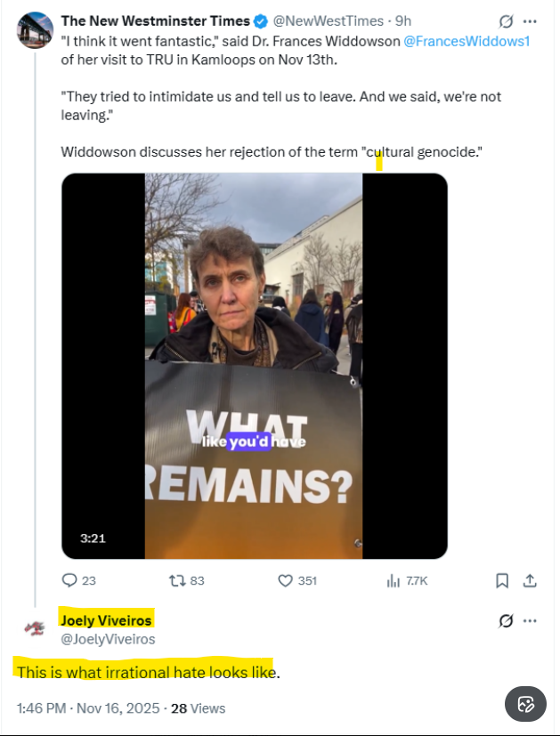Open three-dot menu on top post
This screenshot has height=736, width=560.
[531, 20]
